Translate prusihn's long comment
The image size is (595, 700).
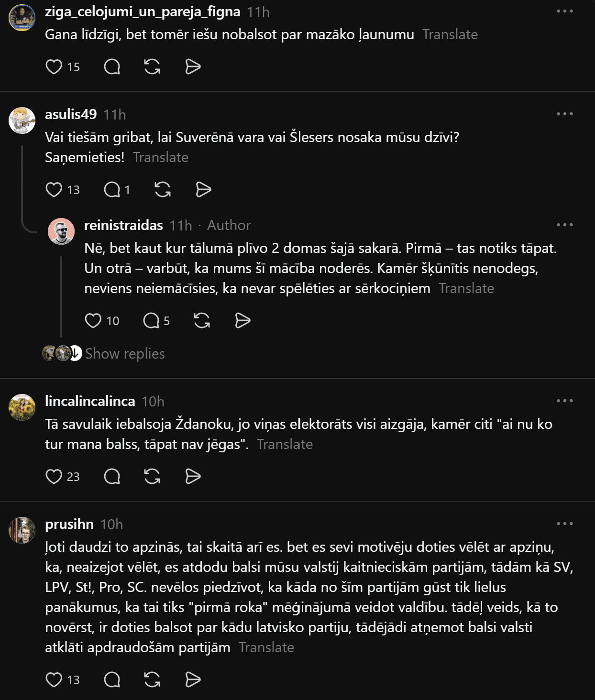point(266,647)
